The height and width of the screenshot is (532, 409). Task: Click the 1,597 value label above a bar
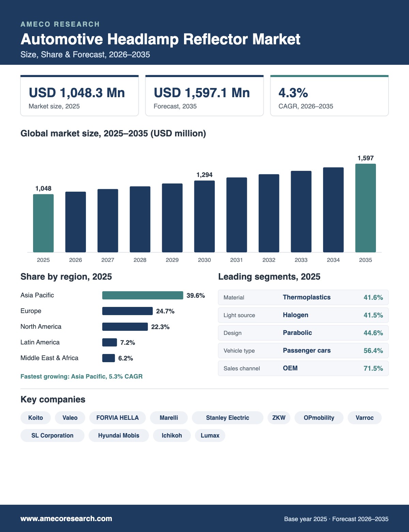(365, 158)
